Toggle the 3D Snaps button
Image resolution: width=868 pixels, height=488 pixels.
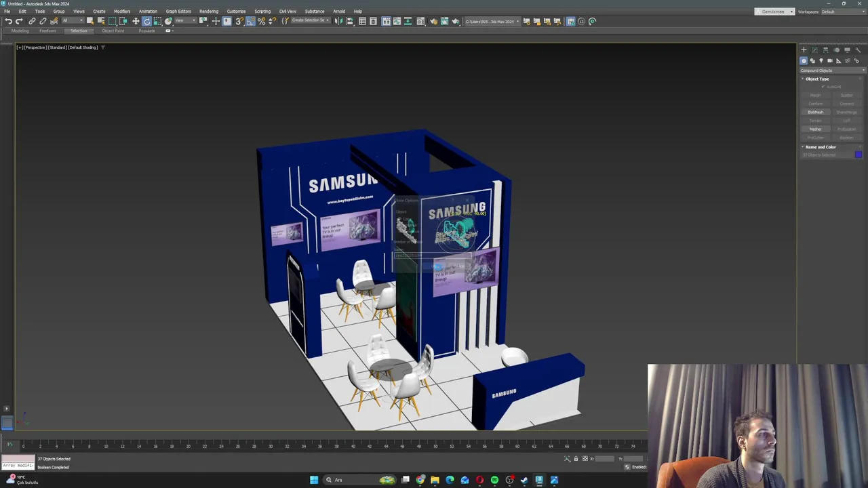pyautogui.click(x=239, y=21)
